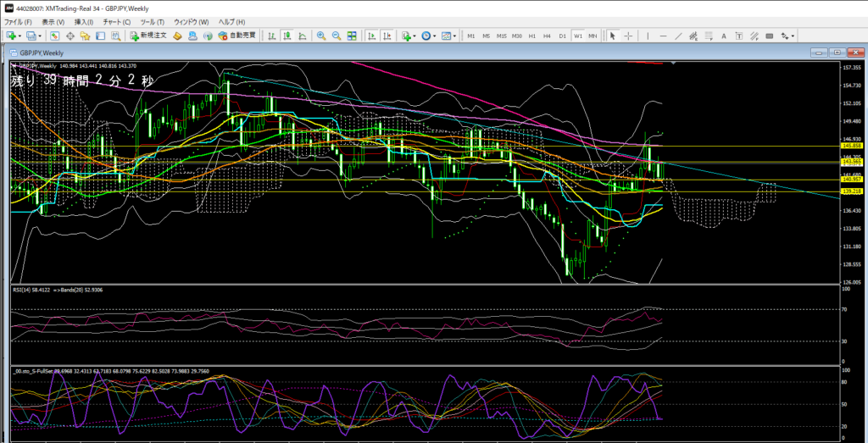Expand the templates dropdown arrow
This screenshot has height=443, width=868.
pyautogui.click(x=454, y=36)
